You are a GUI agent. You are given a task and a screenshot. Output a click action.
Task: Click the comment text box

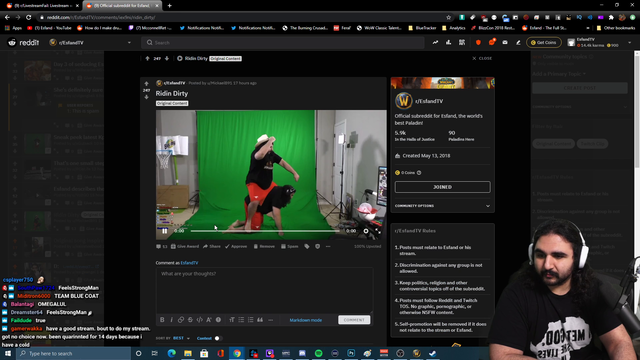pos(264,291)
